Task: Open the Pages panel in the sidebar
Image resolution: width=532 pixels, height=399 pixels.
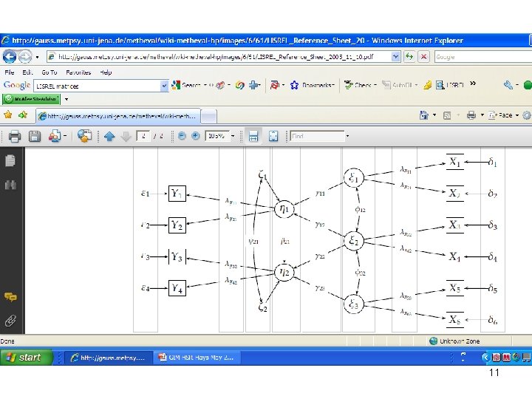Action: 10,161
